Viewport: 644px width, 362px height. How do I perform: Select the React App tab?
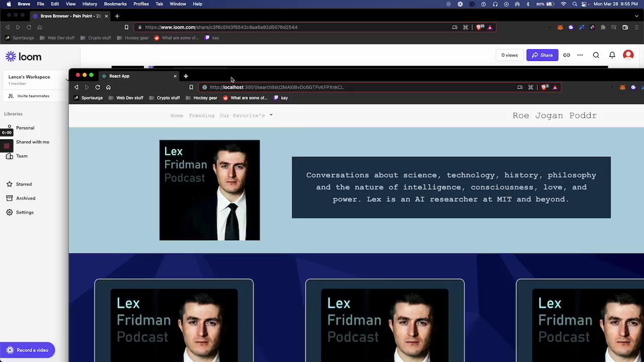(138, 76)
